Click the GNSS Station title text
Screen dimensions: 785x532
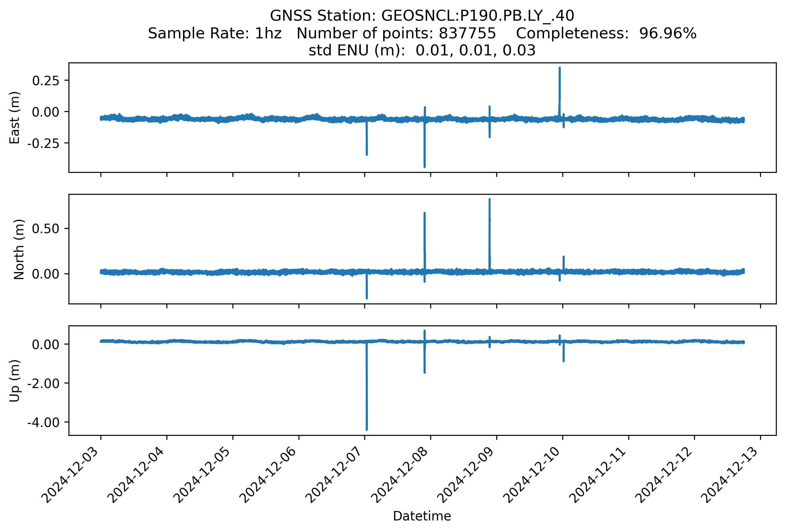422,16
